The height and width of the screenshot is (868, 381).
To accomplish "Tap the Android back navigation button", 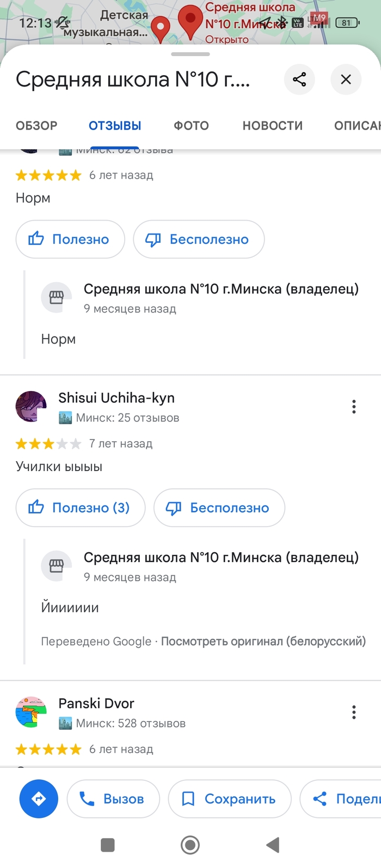I will 273,845.
